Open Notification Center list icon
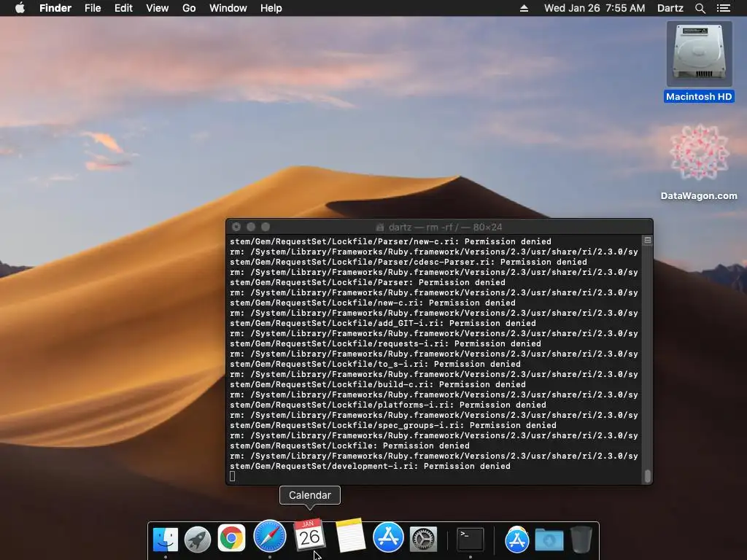747x560 pixels. pyautogui.click(x=724, y=8)
